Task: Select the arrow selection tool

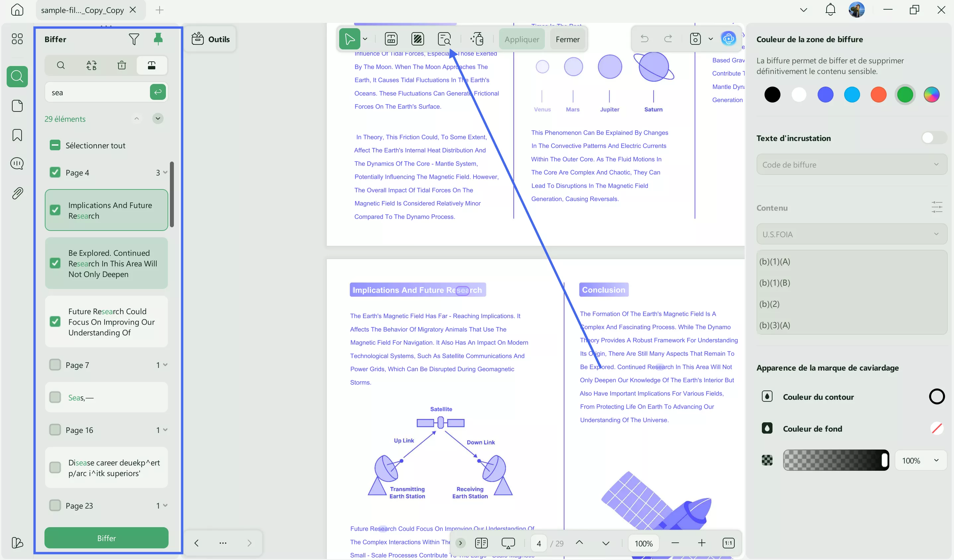Action: [349, 39]
